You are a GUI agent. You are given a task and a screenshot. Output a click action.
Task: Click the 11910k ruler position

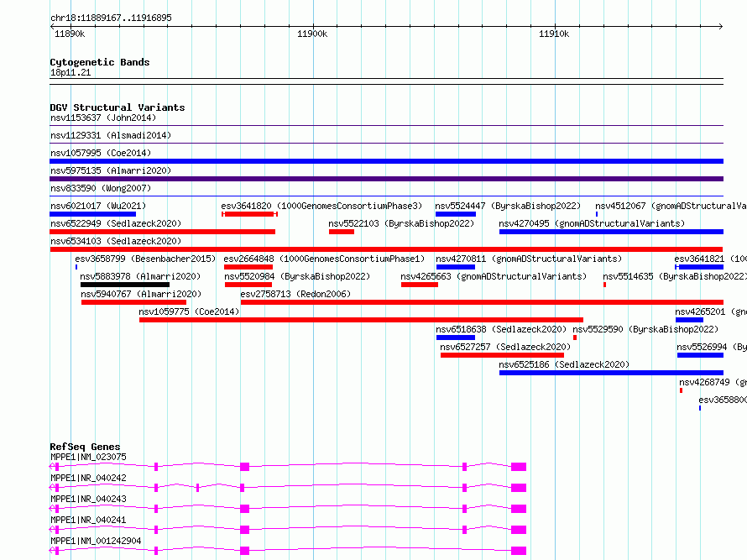click(x=554, y=34)
